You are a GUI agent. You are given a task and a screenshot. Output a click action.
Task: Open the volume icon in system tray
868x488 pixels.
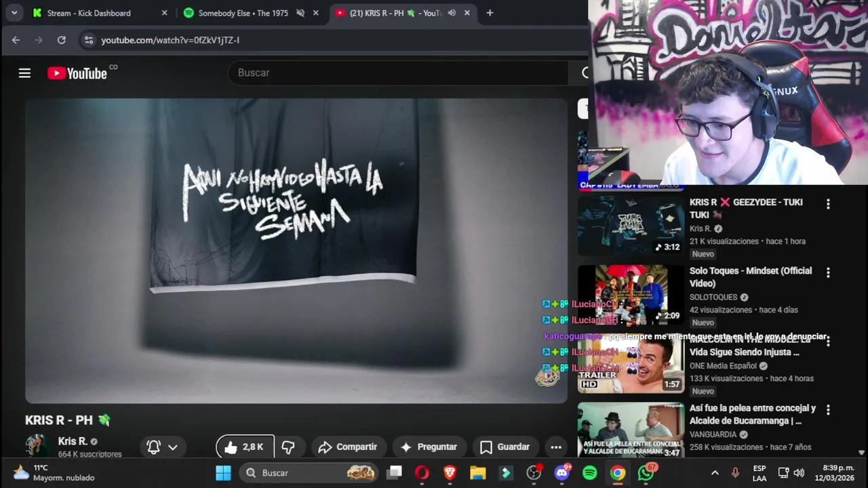[x=799, y=472]
